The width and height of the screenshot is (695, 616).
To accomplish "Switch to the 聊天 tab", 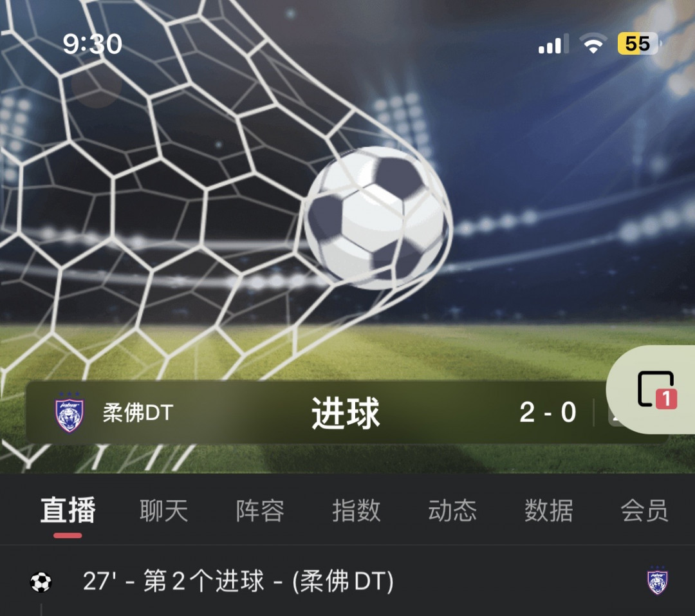I will pos(164,510).
